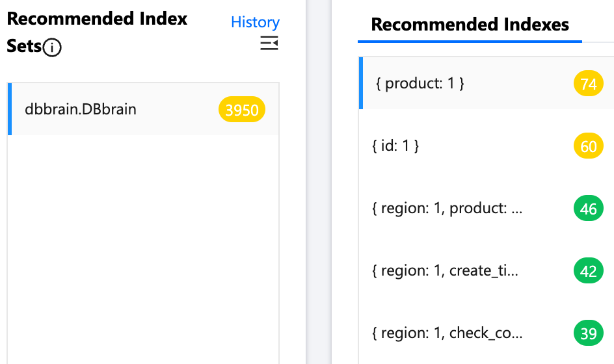Collapse the index sets panel with the fold icon

point(269,44)
